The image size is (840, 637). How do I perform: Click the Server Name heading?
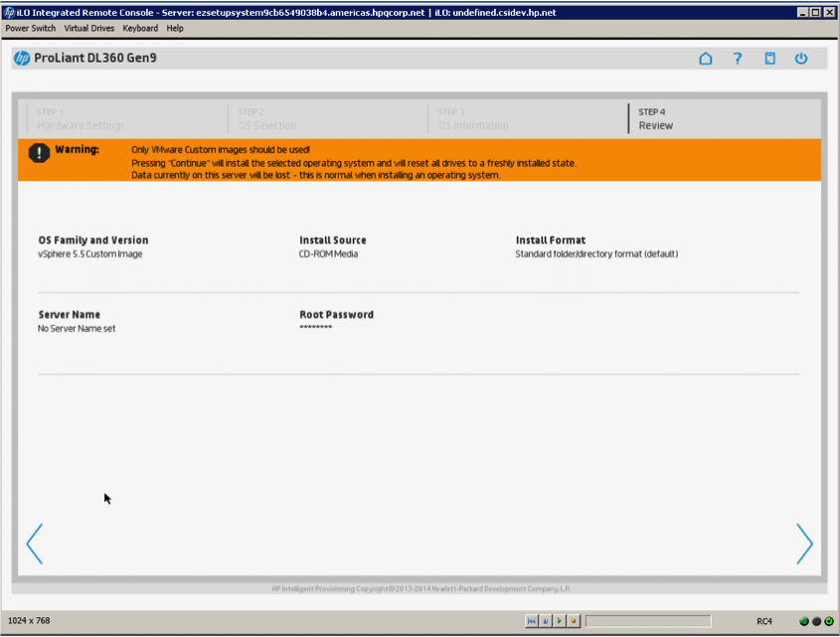[70, 314]
